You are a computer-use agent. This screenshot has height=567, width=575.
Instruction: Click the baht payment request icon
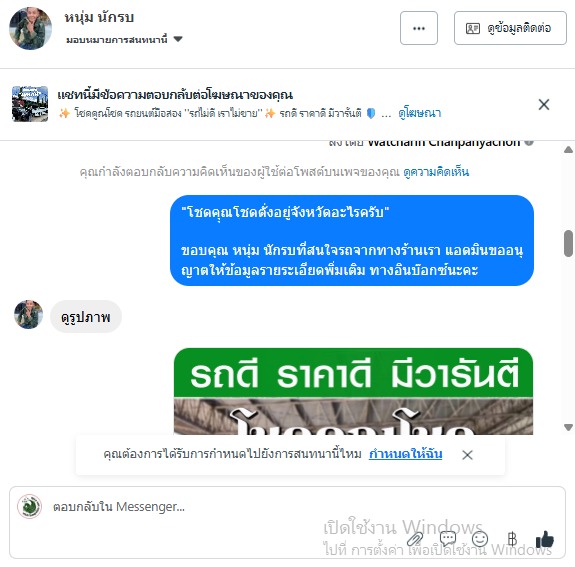(512, 539)
